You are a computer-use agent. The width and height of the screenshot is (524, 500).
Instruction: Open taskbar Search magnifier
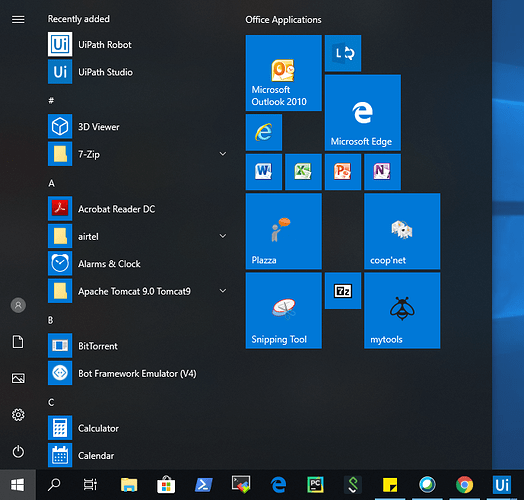54,485
